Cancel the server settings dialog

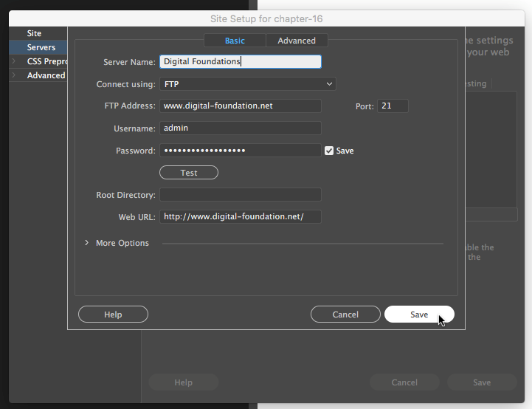tap(345, 315)
